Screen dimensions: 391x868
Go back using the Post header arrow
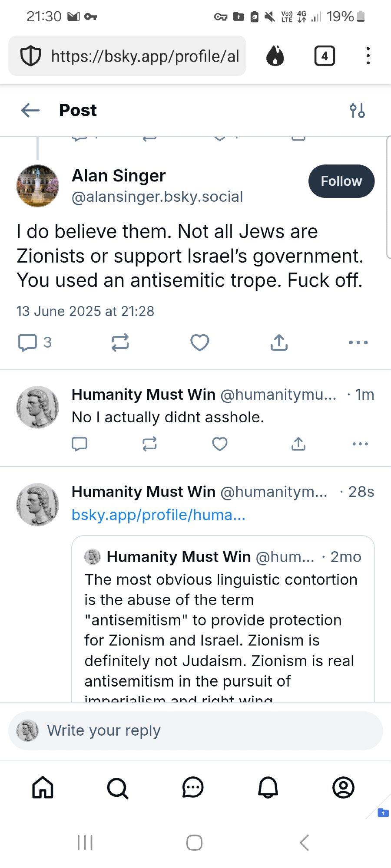(30, 110)
